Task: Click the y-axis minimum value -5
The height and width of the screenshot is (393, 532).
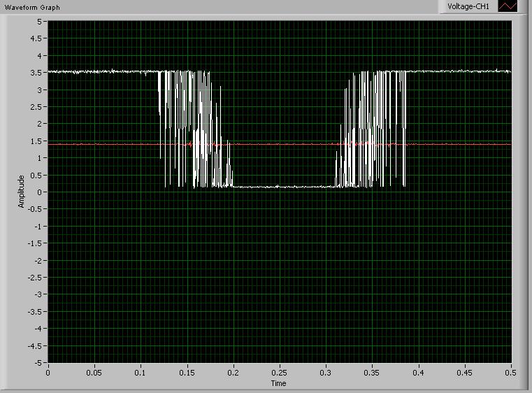Action: pyautogui.click(x=39, y=362)
